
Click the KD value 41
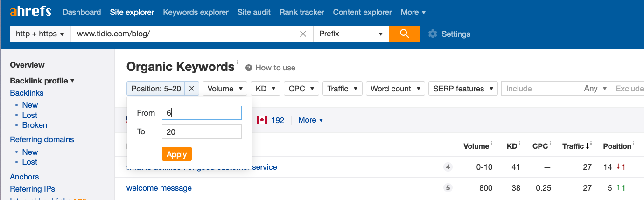[x=516, y=167]
